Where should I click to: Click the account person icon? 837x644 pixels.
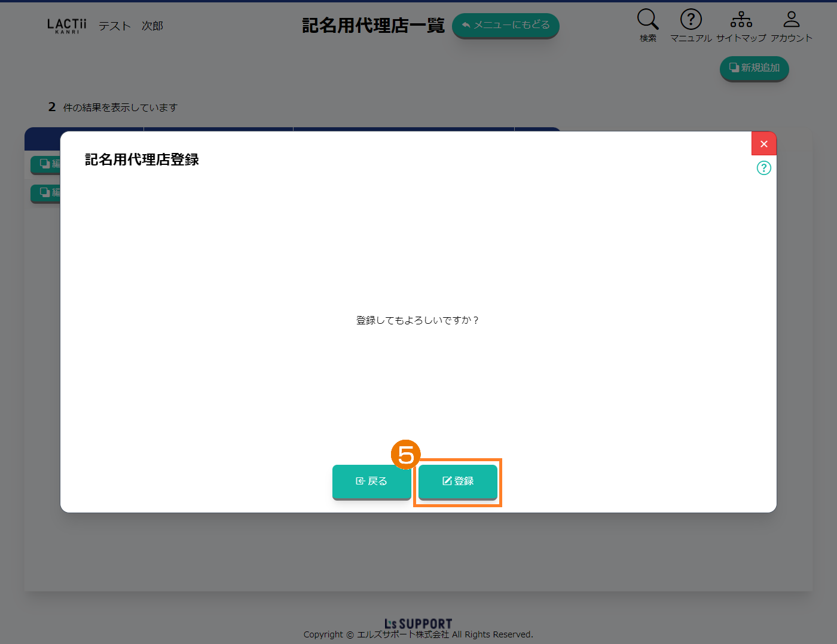point(791,20)
